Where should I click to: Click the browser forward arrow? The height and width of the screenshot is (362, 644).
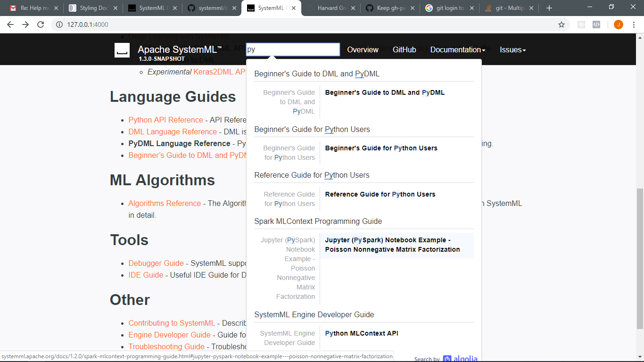coord(25,25)
